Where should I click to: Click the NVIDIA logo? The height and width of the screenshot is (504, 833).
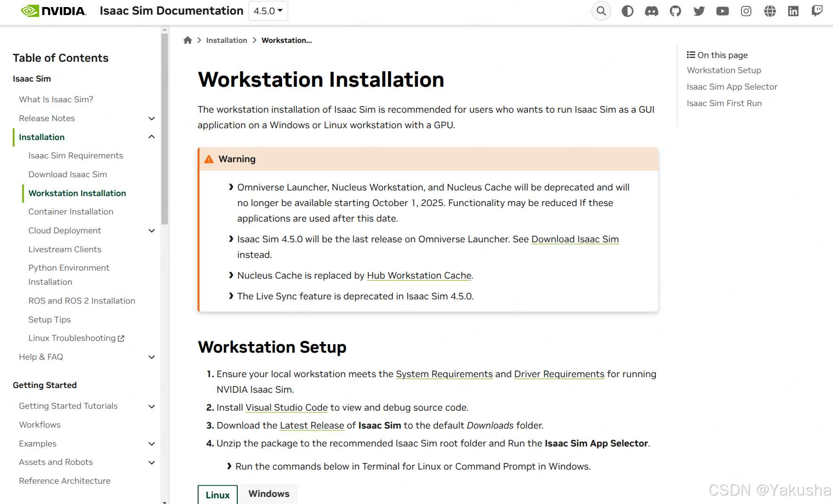point(54,11)
